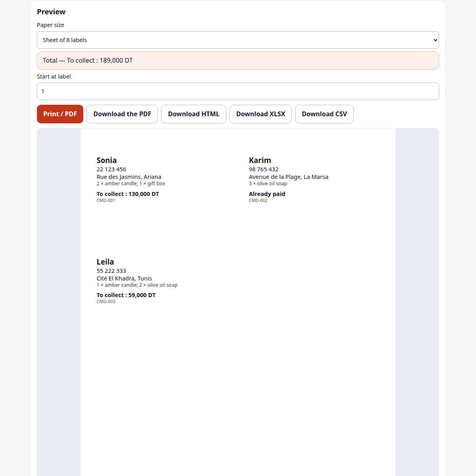The width and height of the screenshot is (476, 476).
Task: Click the Preview heading
Action: 51,12
